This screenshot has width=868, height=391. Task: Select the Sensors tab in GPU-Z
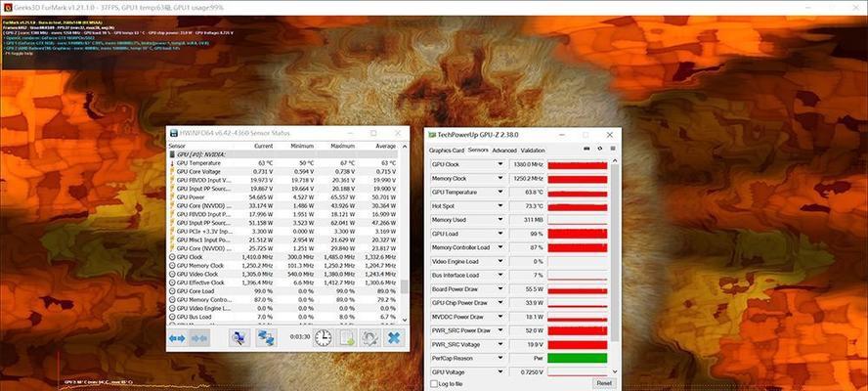click(478, 150)
